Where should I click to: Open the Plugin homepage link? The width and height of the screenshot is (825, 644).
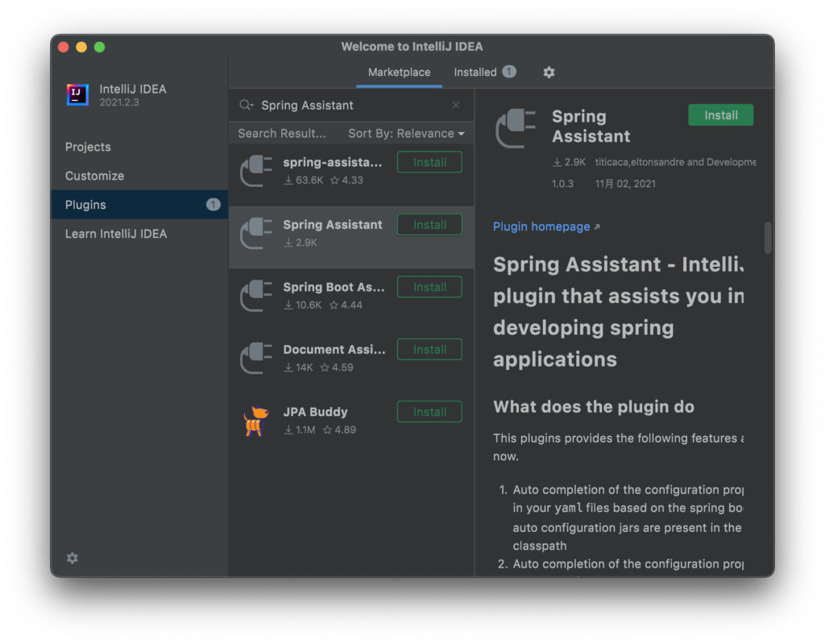541,227
